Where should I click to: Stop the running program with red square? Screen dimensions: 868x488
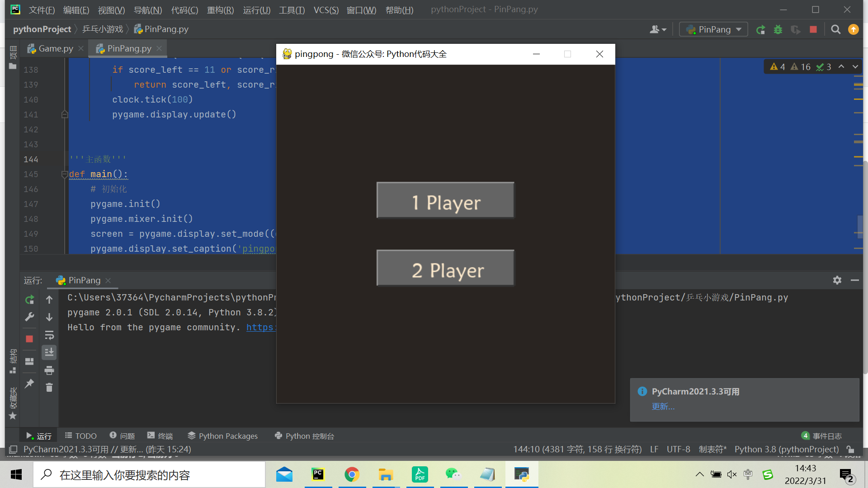813,30
